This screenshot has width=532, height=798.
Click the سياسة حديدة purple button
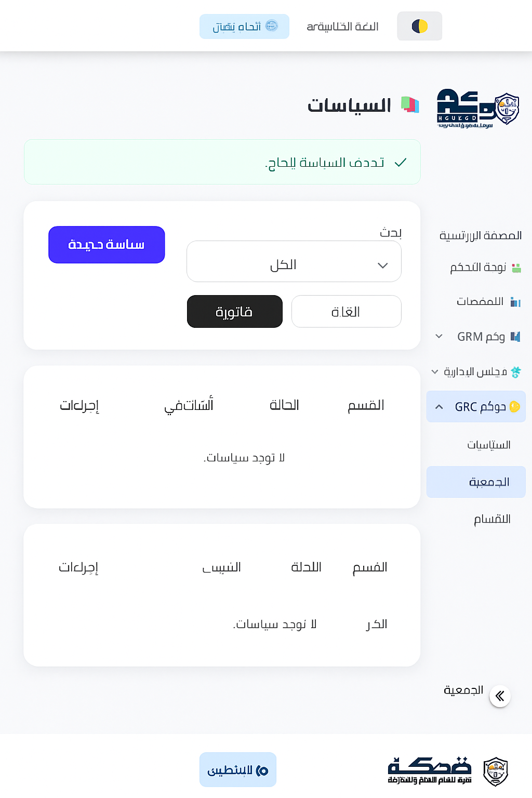click(106, 244)
